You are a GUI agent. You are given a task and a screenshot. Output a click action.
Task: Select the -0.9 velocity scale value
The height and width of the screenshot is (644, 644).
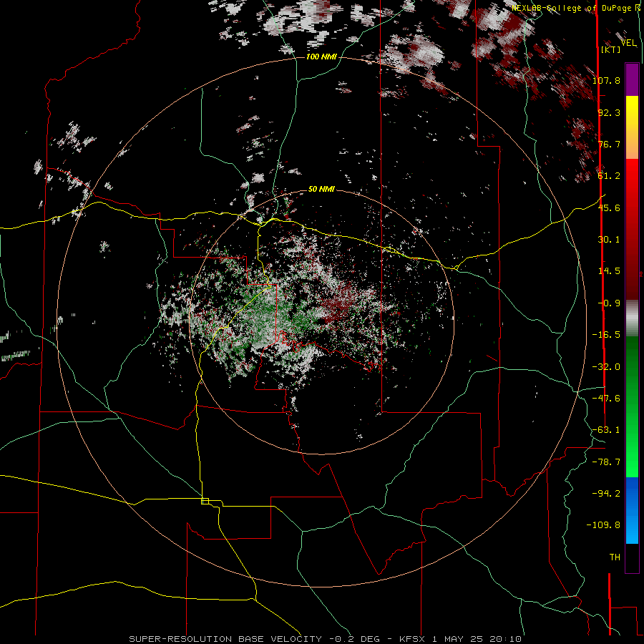[609, 303]
